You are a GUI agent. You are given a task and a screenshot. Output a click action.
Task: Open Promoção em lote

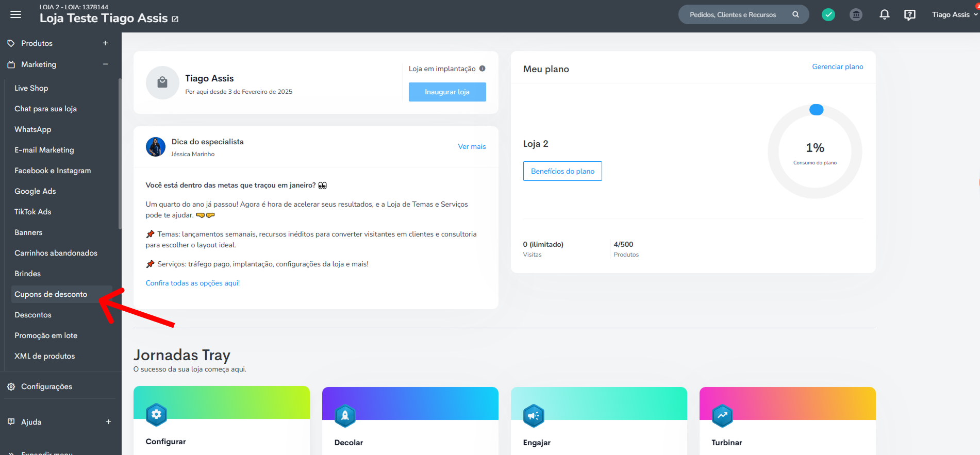point(46,335)
